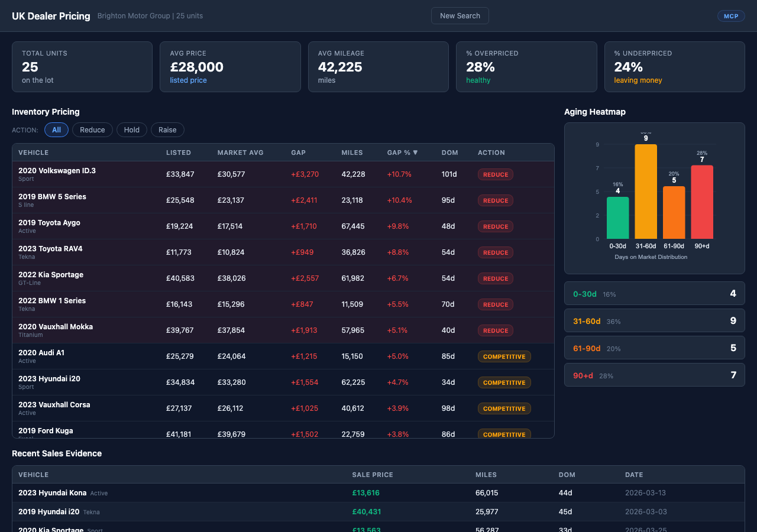Click REDUCE badge for Toyota Aygo
Image resolution: width=757 pixels, height=532 pixels.
point(496,226)
